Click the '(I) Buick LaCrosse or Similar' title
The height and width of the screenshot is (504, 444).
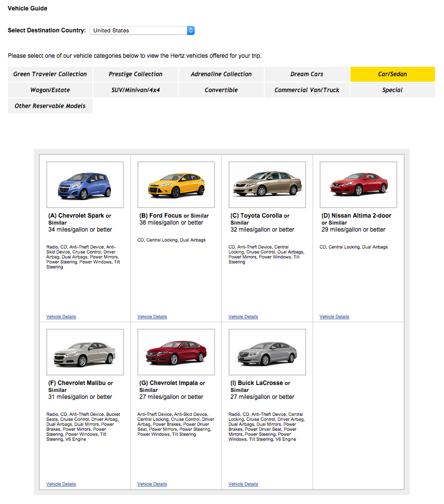pyautogui.click(x=260, y=386)
